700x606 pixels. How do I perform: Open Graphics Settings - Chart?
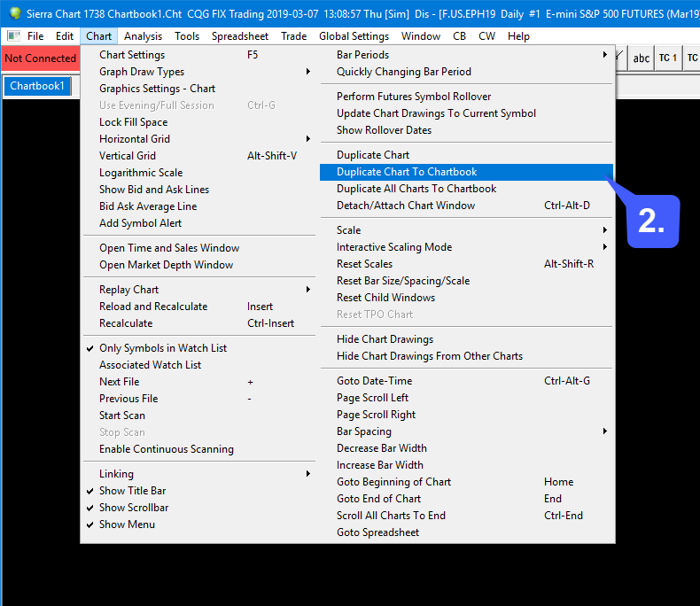point(199,89)
